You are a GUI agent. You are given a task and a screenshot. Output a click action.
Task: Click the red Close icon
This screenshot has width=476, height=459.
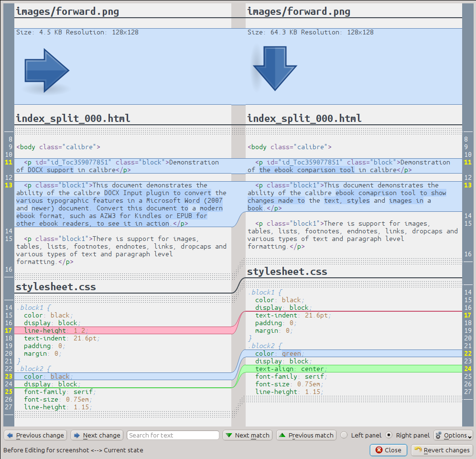coord(379,450)
